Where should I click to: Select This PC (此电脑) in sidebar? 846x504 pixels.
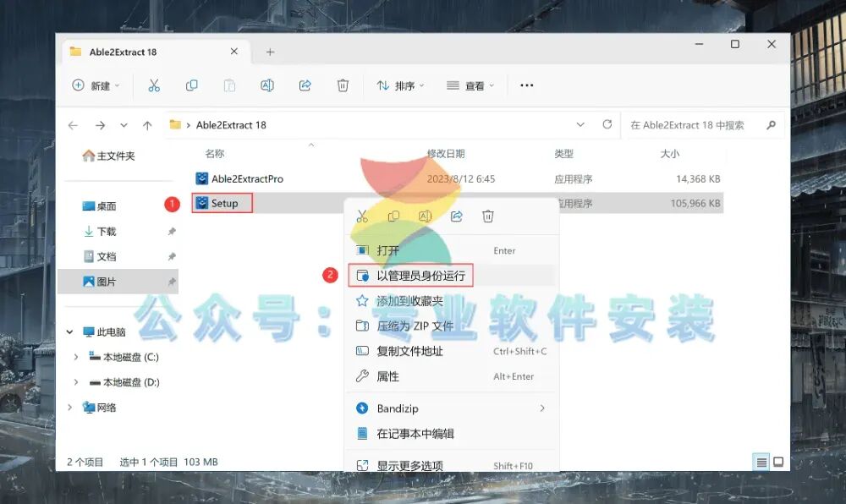click(104, 332)
